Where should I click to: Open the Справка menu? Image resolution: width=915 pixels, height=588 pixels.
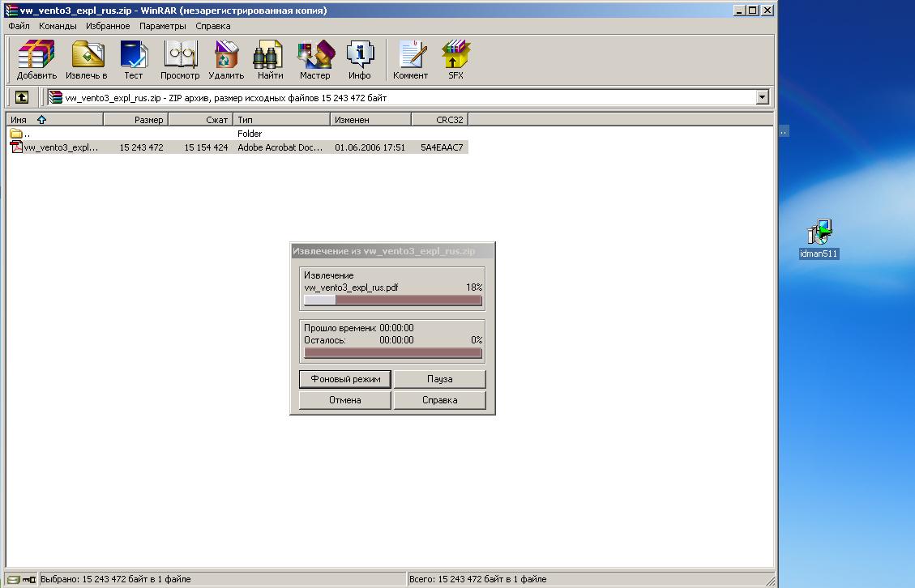(213, 26)
